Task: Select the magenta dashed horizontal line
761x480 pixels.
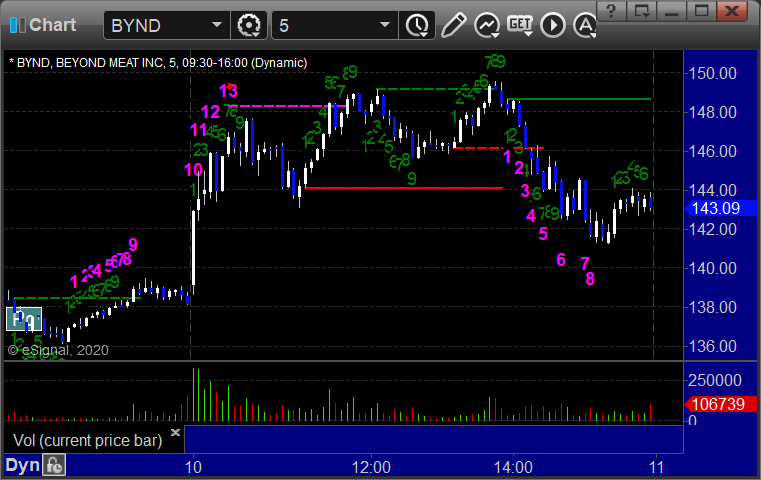Action: [x=285, y=106]
